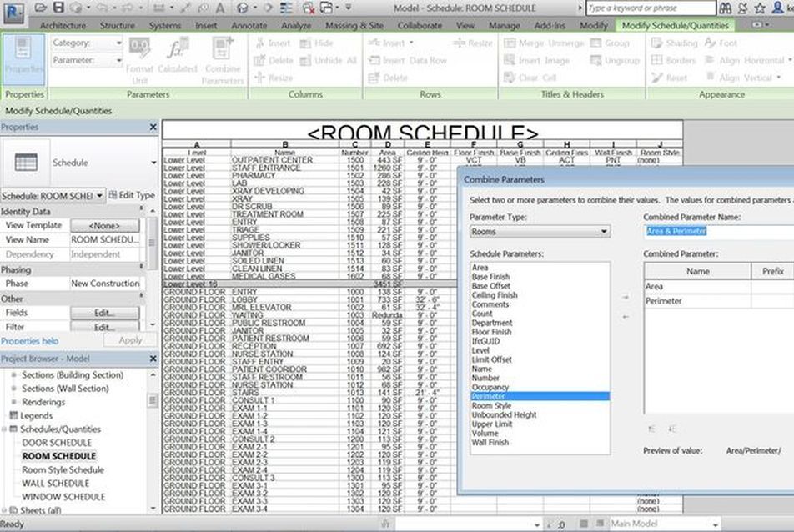Expand the Sections (Building Section) node
Screen dimensions: 794x532
(x=13, y=375)
